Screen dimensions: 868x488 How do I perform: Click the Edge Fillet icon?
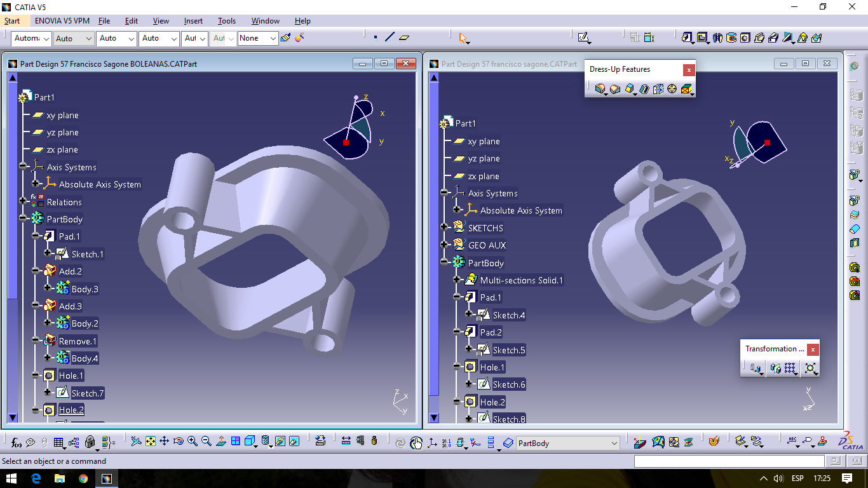click(599, 89)
